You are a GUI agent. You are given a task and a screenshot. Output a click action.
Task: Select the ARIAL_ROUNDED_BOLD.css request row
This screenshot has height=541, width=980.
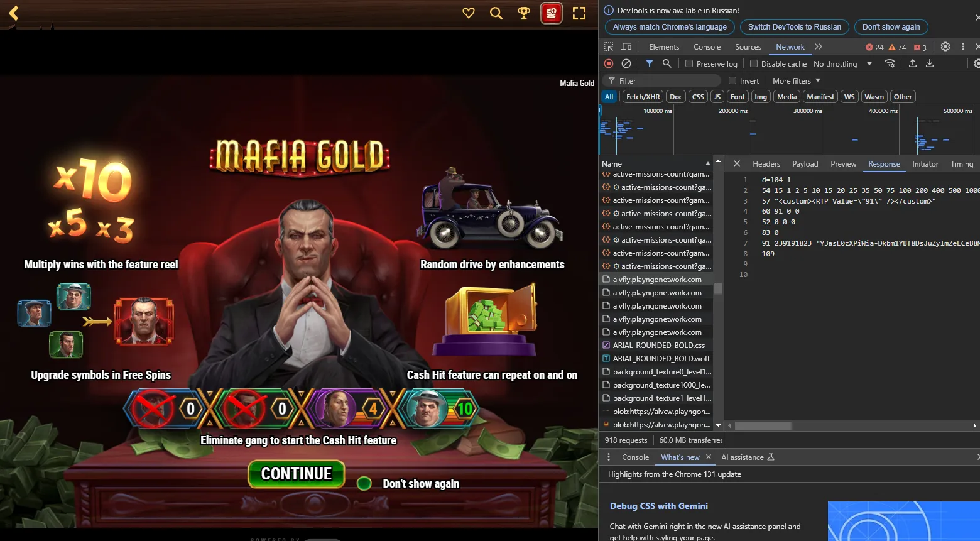click(x=656, y=346)
